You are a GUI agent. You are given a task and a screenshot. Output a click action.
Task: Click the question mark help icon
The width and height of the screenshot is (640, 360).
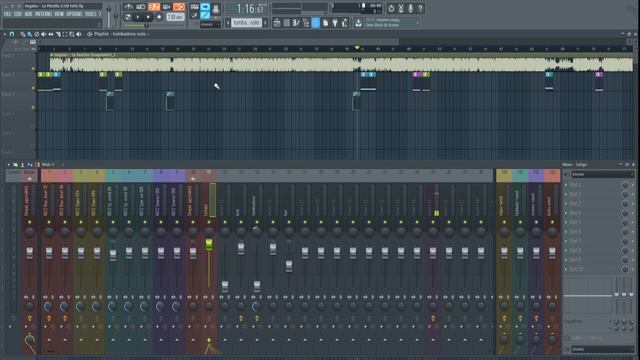(420, 8)
